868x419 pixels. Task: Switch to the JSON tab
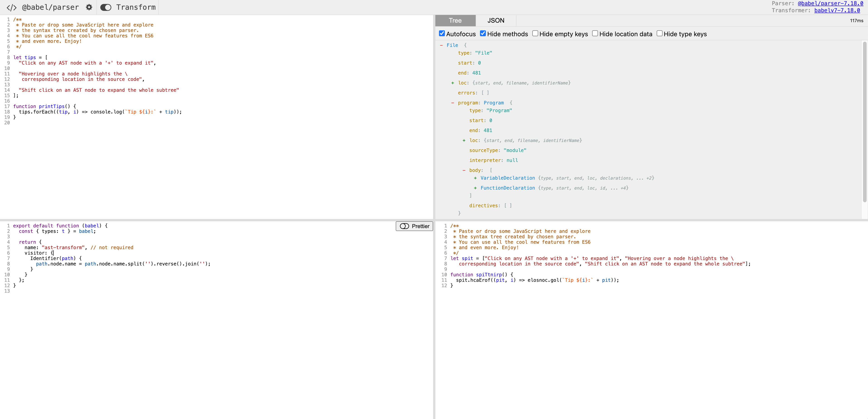496,21
